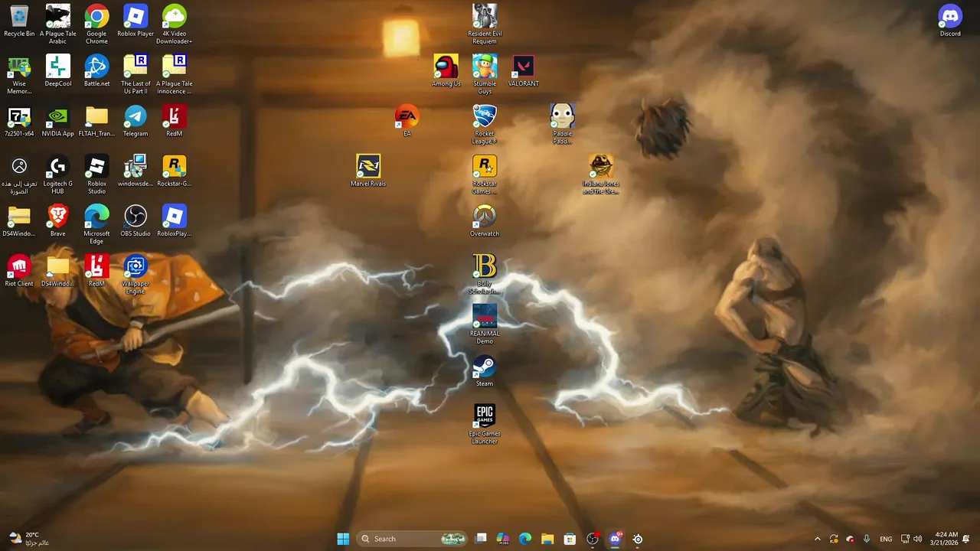This screenshot has height=551, width=980.
Task: Open Stumble Guys desktop shortcut
Action: pos(485,74)
